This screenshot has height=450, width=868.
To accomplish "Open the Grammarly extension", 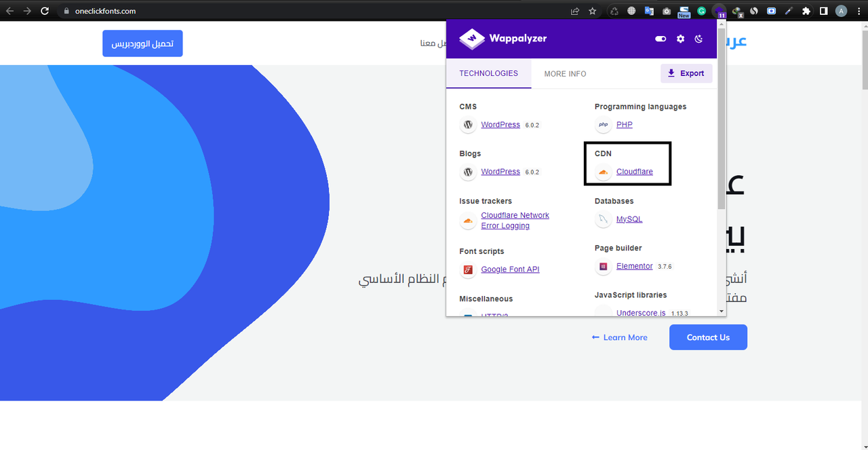I will click(x=702, y=11).
